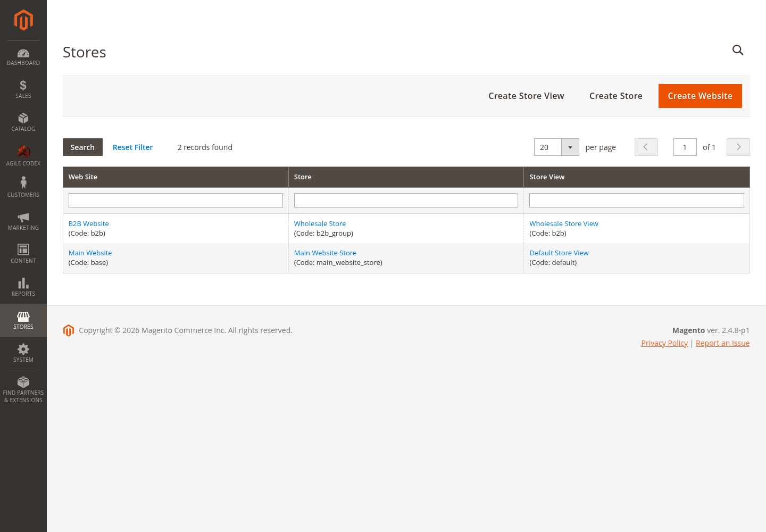766x532 pixels.
Task: Click the '2 records found' text
Action: coord(205,147)
